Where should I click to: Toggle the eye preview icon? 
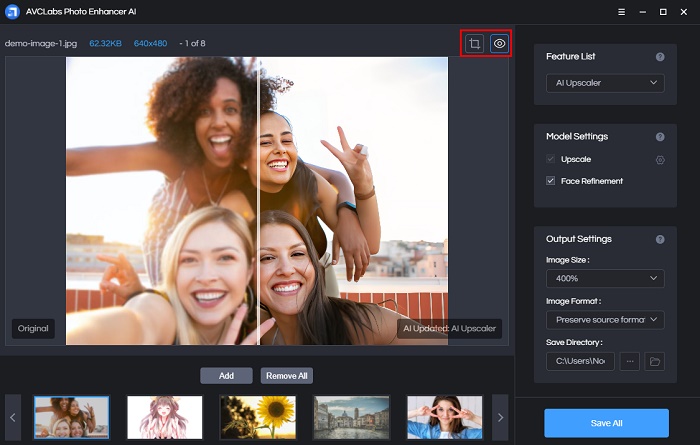(500, 44)
